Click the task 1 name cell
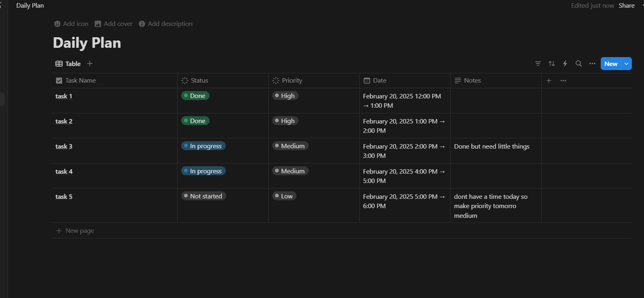This screenshot has width=644, height=298. point(114,101)
